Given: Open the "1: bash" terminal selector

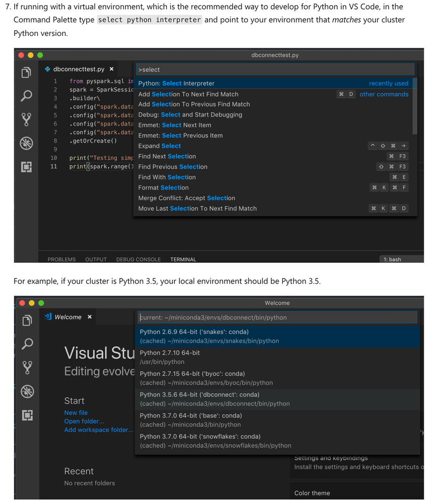Looking at the screenshot, I should tap(392, 259).
